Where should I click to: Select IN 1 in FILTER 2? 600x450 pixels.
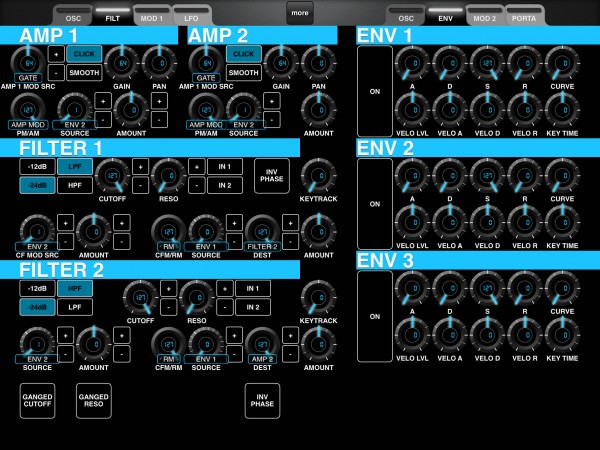coord(253,289)
